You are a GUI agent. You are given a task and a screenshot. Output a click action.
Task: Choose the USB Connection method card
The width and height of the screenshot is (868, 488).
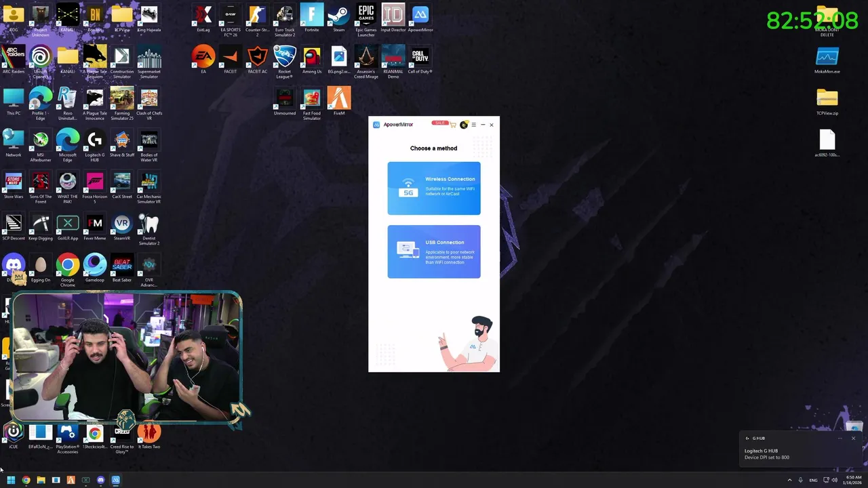[x=434, y=251]
